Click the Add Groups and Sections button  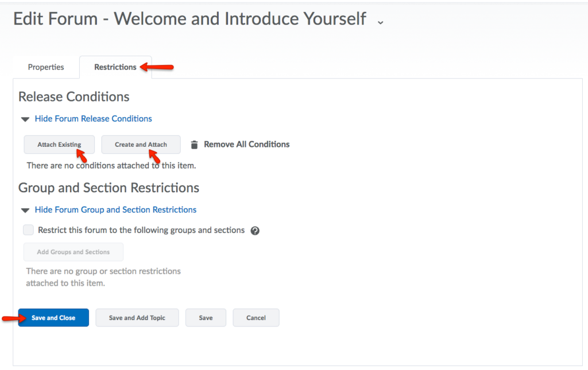(x=73, y=252)
